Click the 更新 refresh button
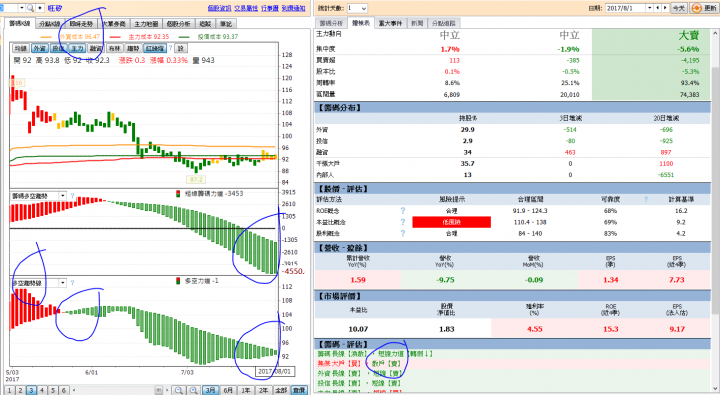The image size is (720, 395). [x=703, y=8]
